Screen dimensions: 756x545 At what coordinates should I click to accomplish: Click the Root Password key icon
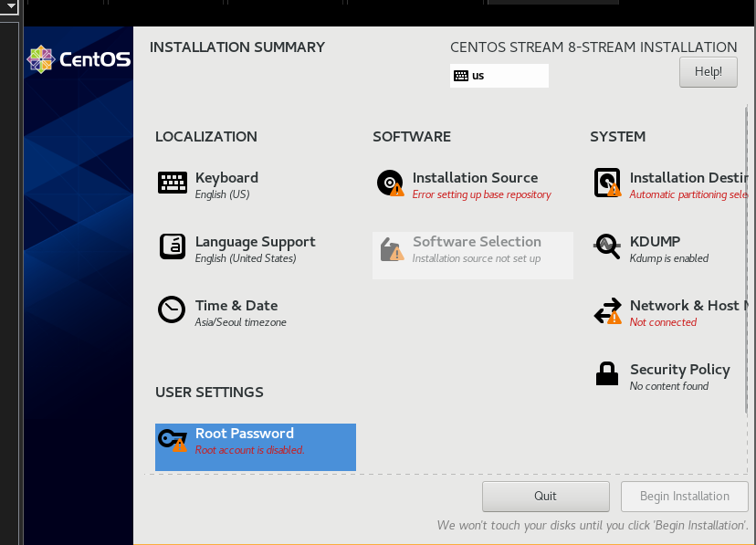click(173, 439)
